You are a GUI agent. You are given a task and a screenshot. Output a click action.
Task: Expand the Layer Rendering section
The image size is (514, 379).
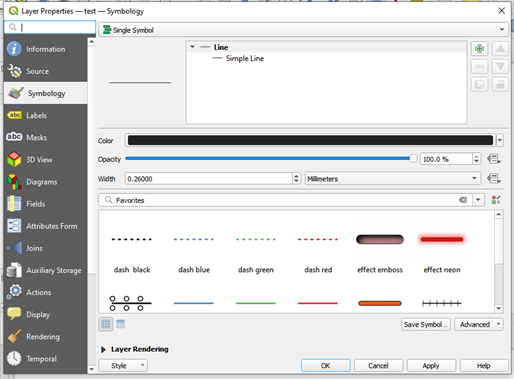[103, 349]
